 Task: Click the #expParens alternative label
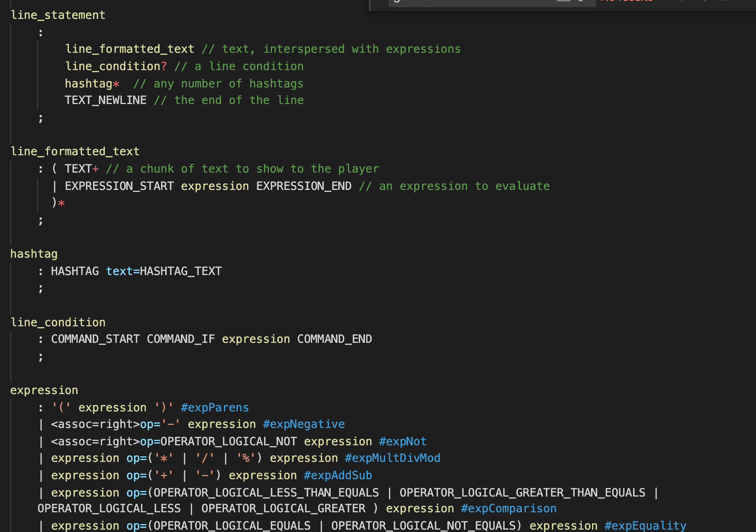coord(214,407)
